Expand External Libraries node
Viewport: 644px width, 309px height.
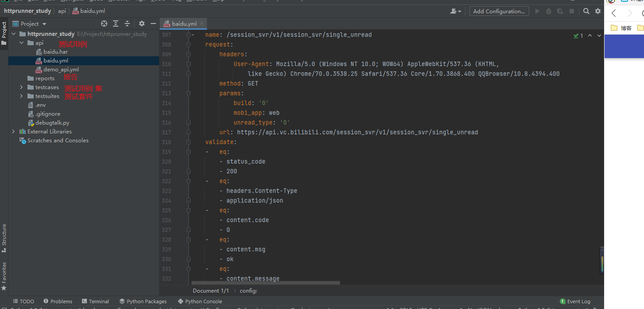[x=14, y=132]
